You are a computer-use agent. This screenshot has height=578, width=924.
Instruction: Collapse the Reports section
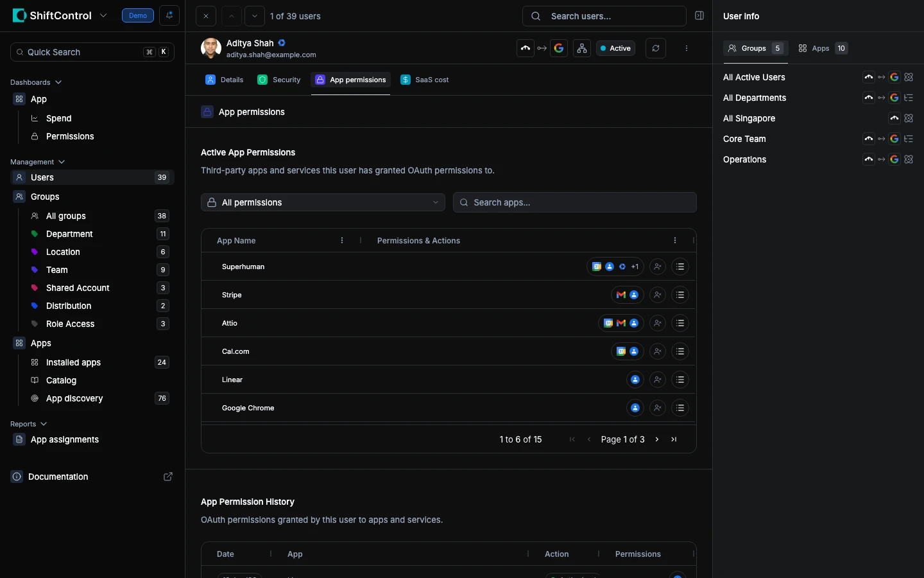[x=29, y=424]
